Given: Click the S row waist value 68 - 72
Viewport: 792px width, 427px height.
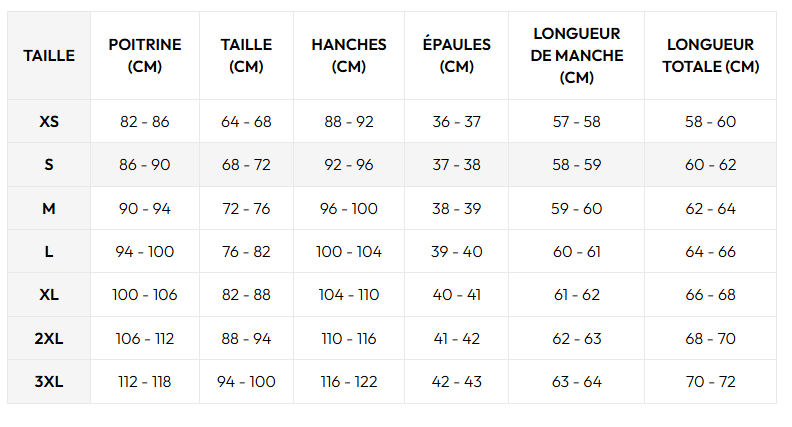Looking at the screenshot, I should pyautogui.click(x=246, y=165).
